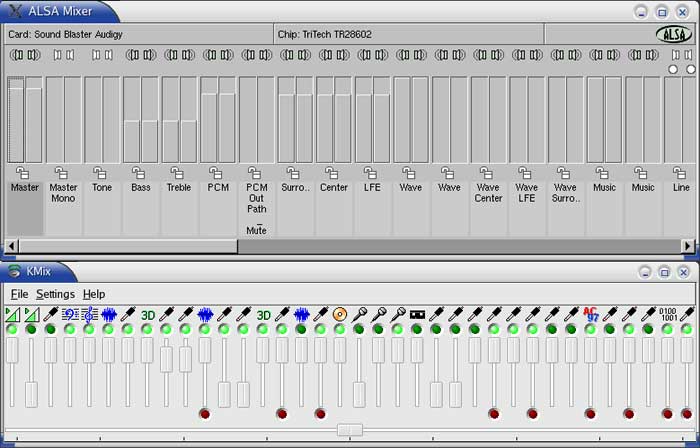Screen dimensions: 700x448
Task: Click the cassette tape icon in KMix
Action: pyautogui.click(x=417, y=314)
